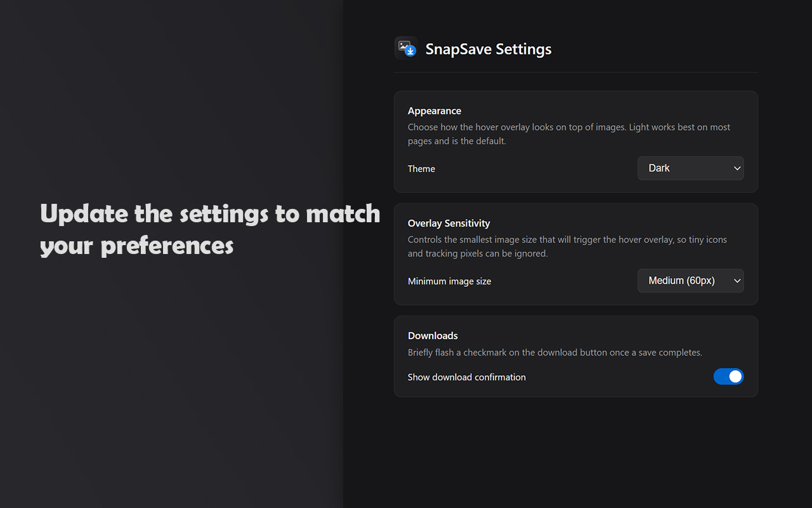Image resolution: width=812 pixels, height=508 pixels.
Task: Click the Appearance section title
Action: (435, 110)
